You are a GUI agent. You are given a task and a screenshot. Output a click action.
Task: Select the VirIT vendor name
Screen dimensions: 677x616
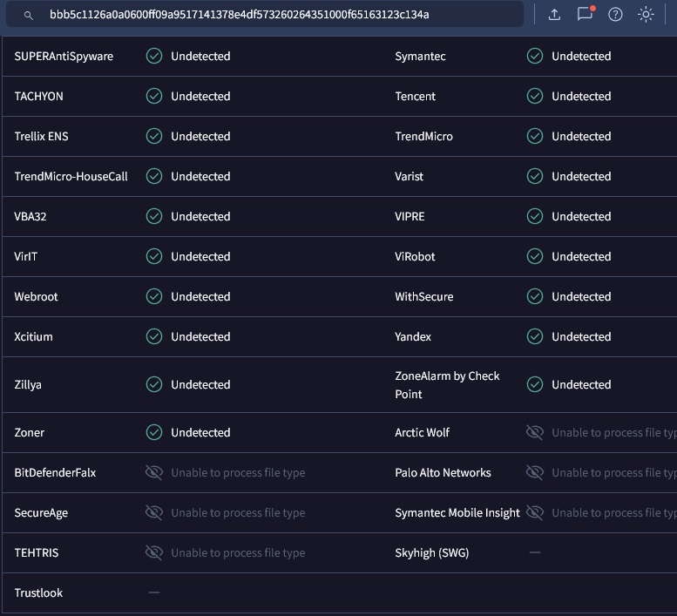coord(26,256)
